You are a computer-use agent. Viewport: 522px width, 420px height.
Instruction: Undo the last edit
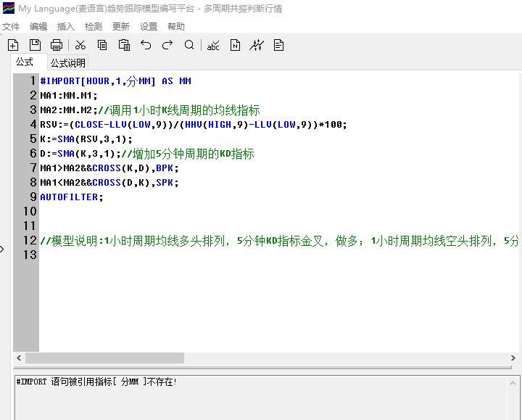[x=146, y=45]
